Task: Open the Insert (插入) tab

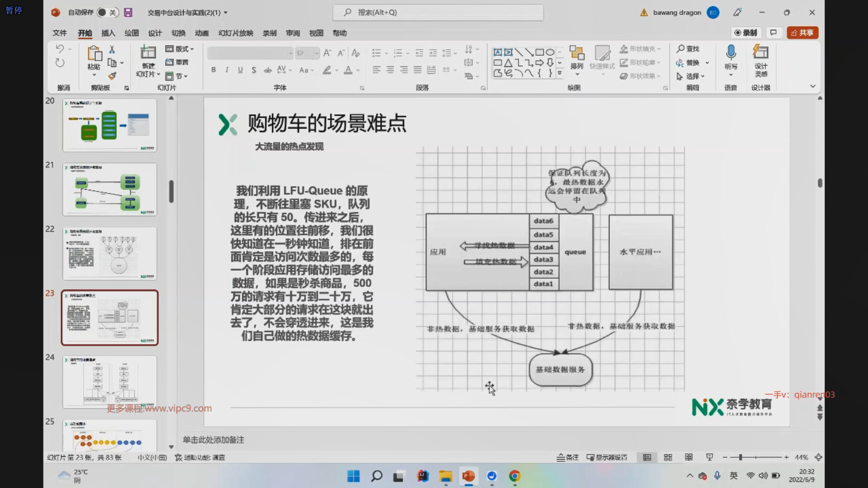Action: [108, 33]
